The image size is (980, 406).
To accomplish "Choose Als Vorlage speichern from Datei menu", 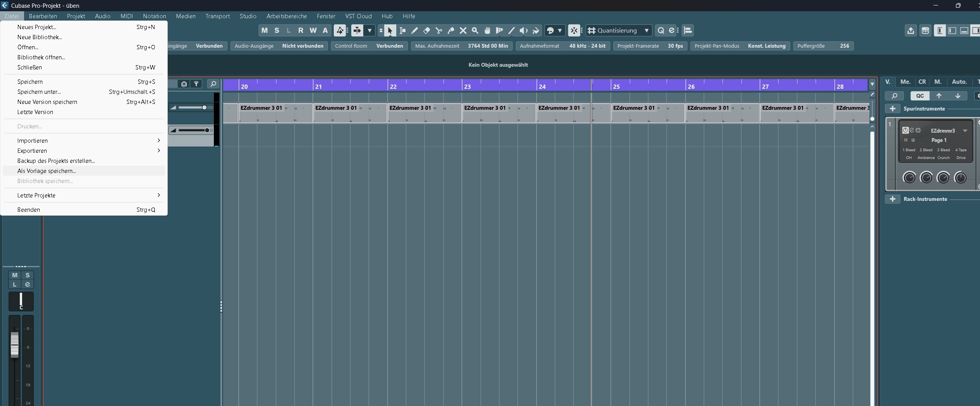I will coord(84,171).
